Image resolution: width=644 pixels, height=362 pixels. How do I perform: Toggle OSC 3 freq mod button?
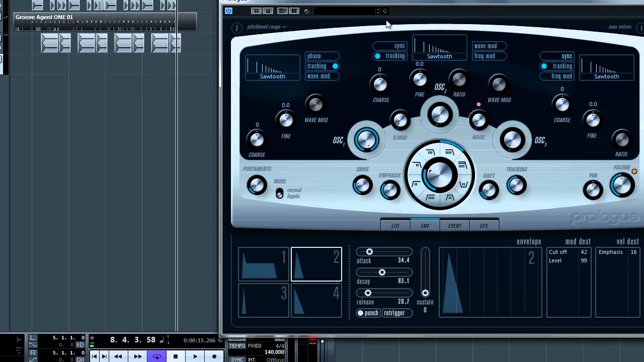(557, 76)
